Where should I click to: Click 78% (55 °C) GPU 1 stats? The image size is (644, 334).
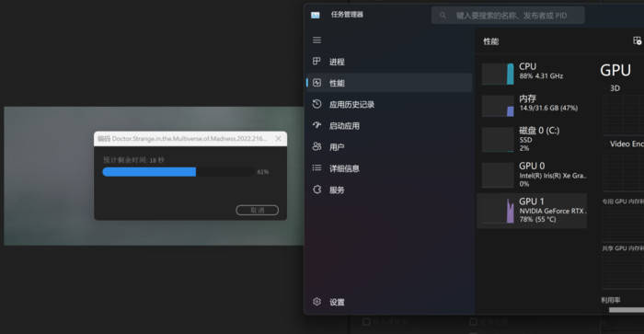pos(537,219)
